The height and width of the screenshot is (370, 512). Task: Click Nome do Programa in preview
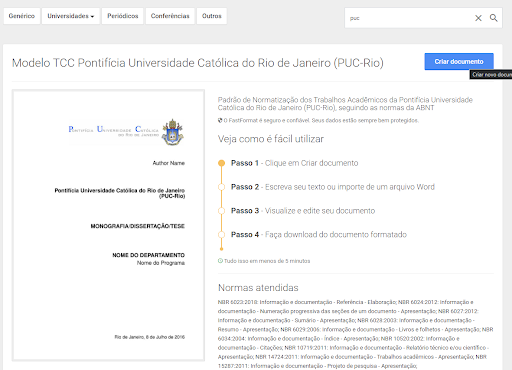tap(161, 263)
